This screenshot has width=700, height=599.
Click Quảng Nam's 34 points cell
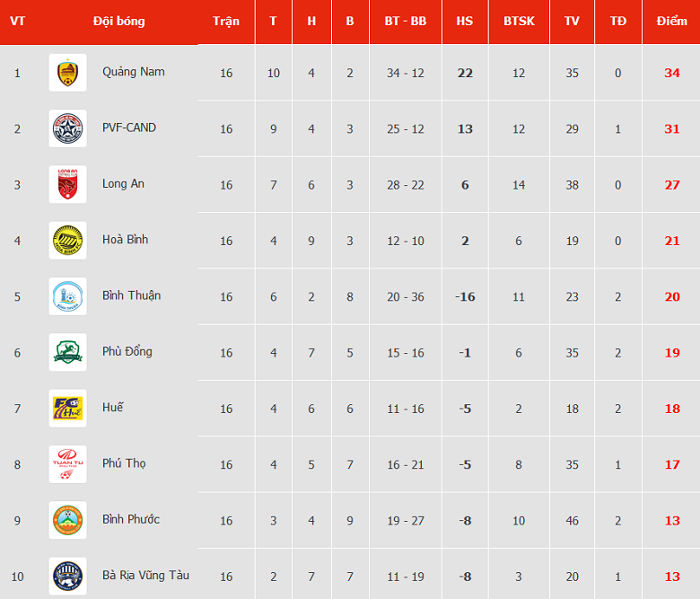(x=672, y=73)
